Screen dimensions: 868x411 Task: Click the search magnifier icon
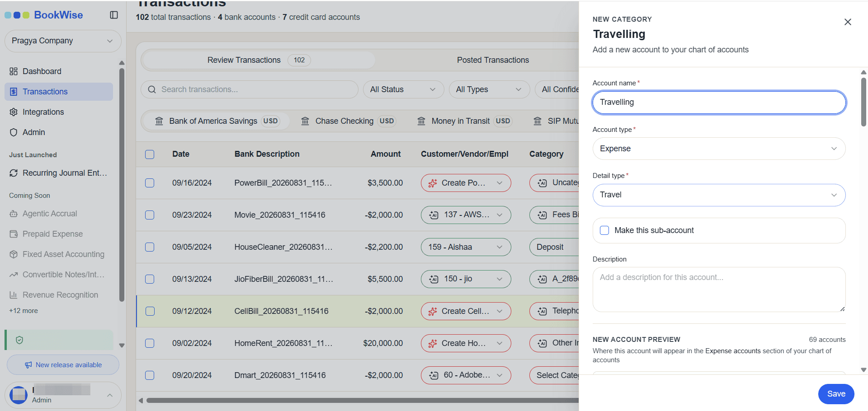pos(152,89)
